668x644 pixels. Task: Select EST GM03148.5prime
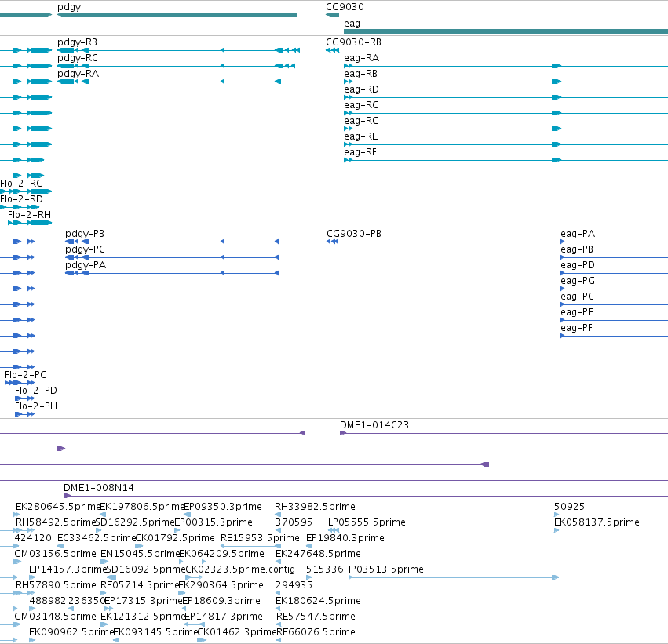(55, 617)
